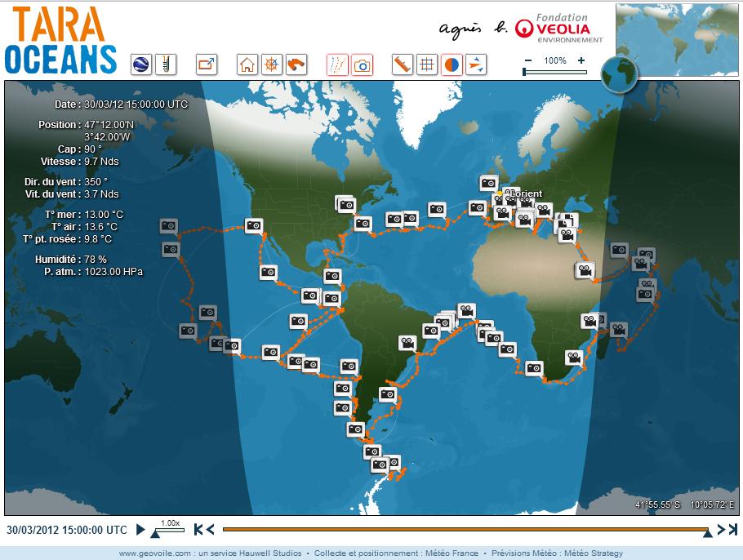Open the www.geovoile.com footer link
Screen dimensions: 743x560
coord(155,553)
